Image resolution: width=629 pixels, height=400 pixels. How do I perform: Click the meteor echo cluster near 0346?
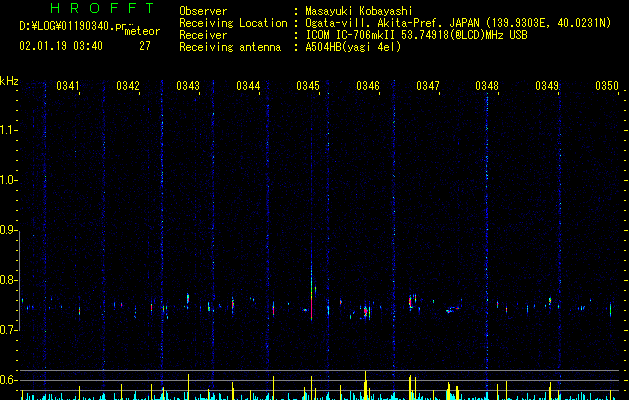pos(366,311)
